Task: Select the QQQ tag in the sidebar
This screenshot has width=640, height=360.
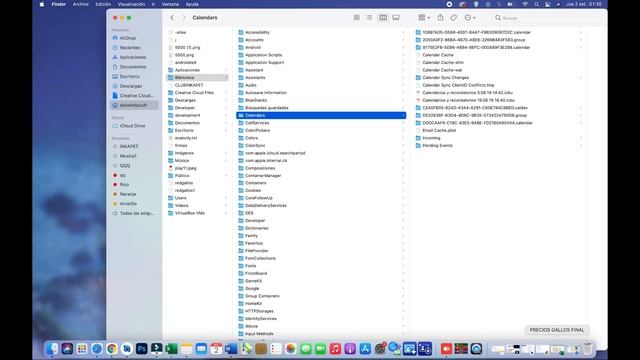Action: pyautogui.click(x=125, y=166)
